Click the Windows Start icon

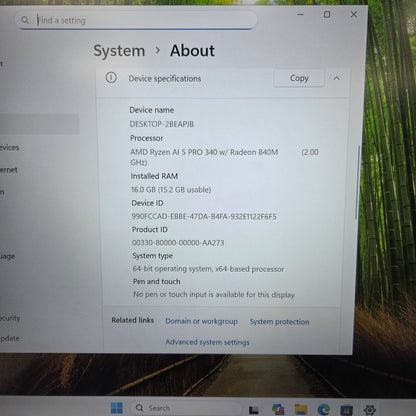116,408
